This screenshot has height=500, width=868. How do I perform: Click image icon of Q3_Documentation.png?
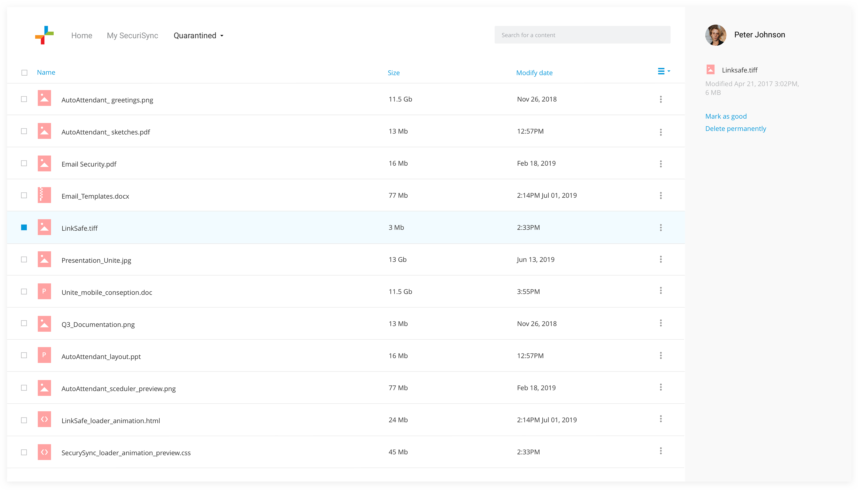click(44, 323)
